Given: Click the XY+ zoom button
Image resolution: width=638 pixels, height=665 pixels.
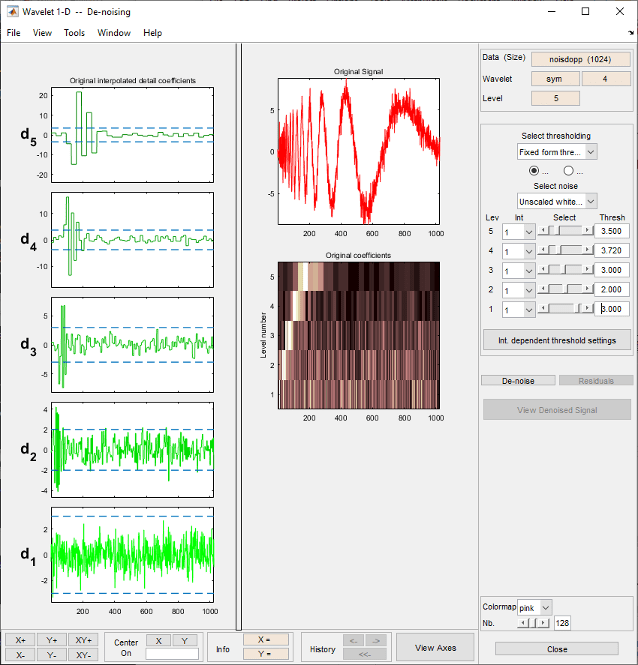Looking at the screenshot, I should click(83, 640).
